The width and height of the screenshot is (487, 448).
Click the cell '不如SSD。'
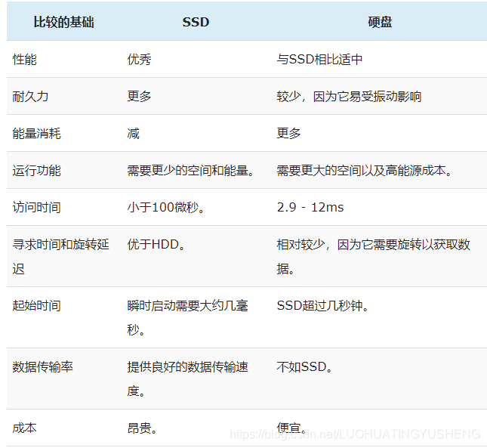tap(305, 366)
